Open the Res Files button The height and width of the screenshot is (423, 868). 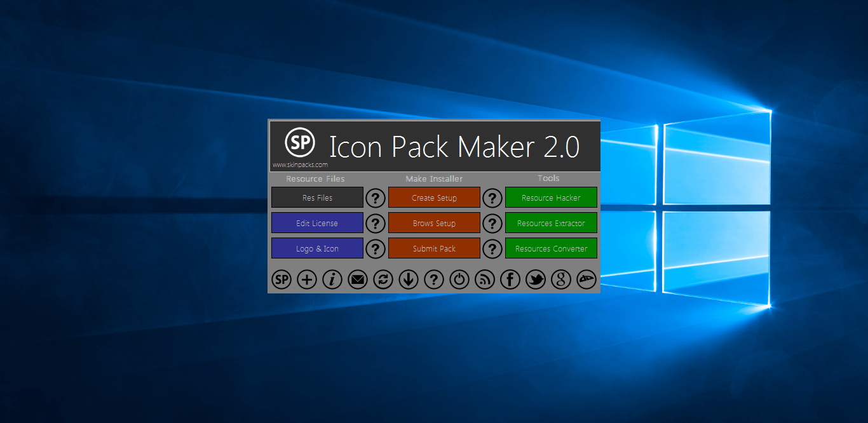point(317,198)
